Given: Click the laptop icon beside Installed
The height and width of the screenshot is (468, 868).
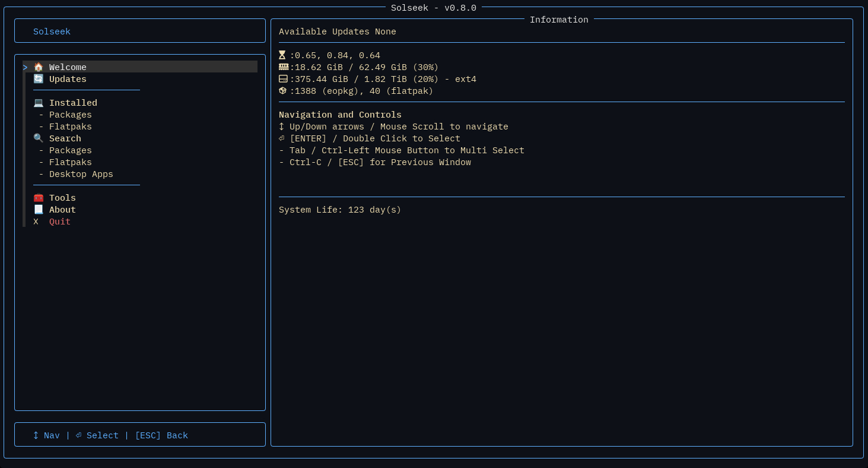Looking at the screenshot, I should tap(39, 103).
